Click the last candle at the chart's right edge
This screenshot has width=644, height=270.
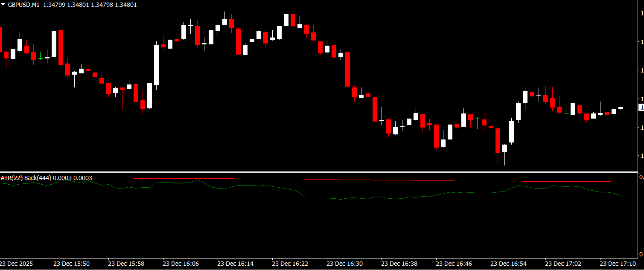(621, 108)
